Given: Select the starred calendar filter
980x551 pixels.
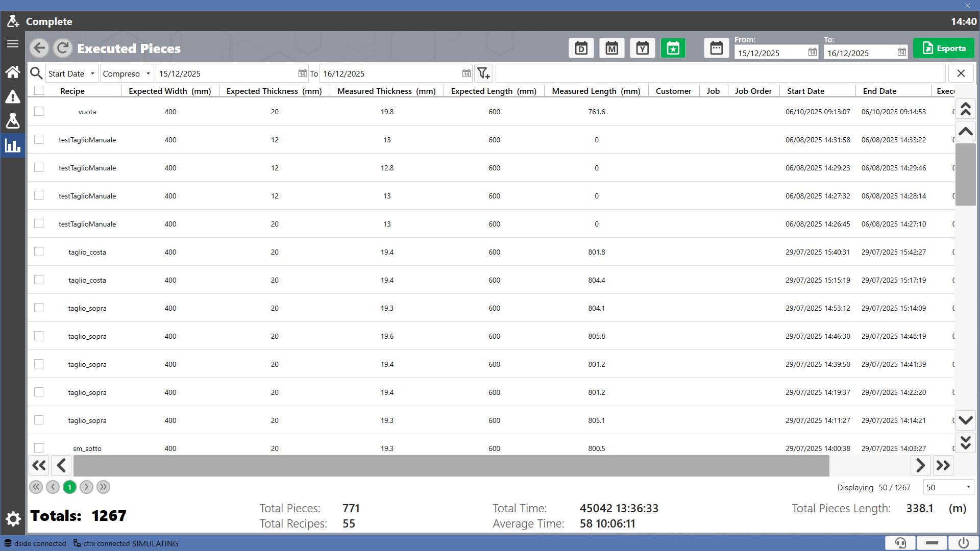Looking at the screenshot, I should (673, 48).
